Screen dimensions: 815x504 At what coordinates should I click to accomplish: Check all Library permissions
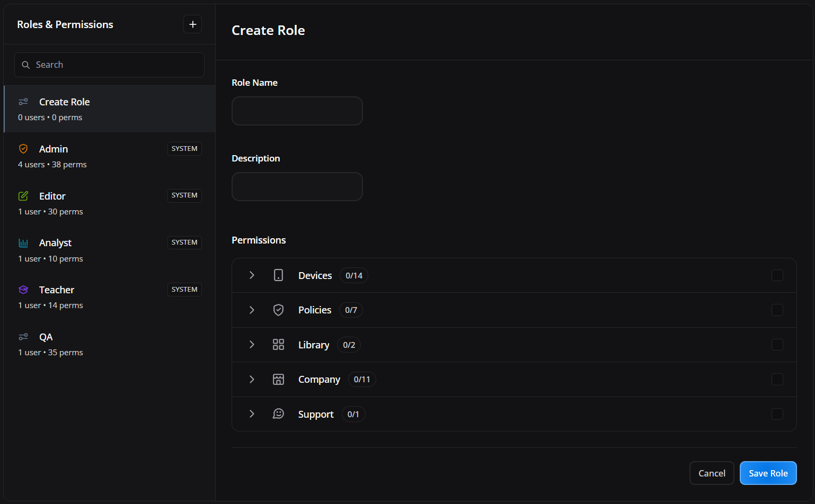[x=777, y=345]
